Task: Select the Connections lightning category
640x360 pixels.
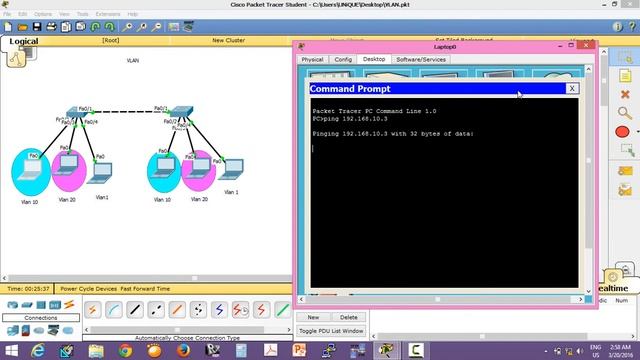Action: click(69, 304)
